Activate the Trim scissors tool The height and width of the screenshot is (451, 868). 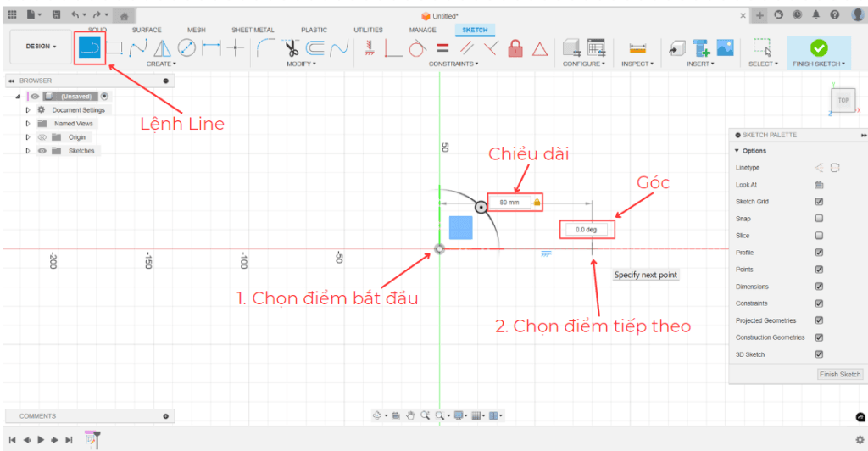tap(292, 48)
